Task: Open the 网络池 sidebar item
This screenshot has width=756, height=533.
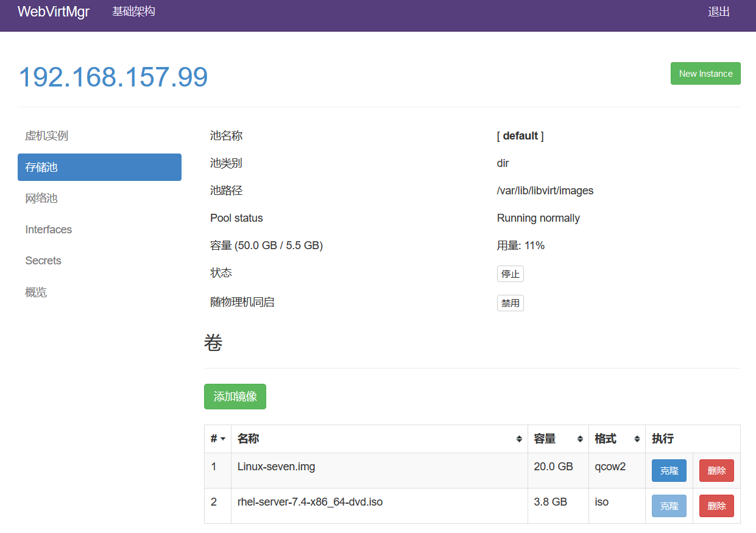Action: coord(99,199)
